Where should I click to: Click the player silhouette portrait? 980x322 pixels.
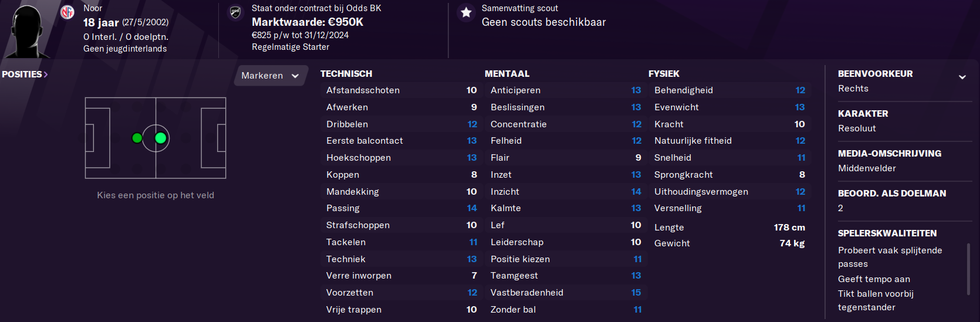point(27,30)
